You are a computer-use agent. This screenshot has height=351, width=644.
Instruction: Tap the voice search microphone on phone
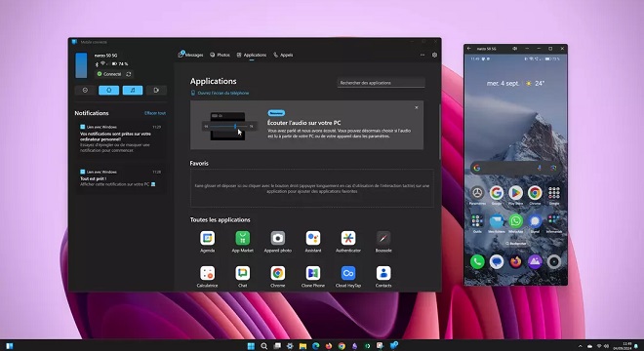pyautogui.click(x=540, y=168)
